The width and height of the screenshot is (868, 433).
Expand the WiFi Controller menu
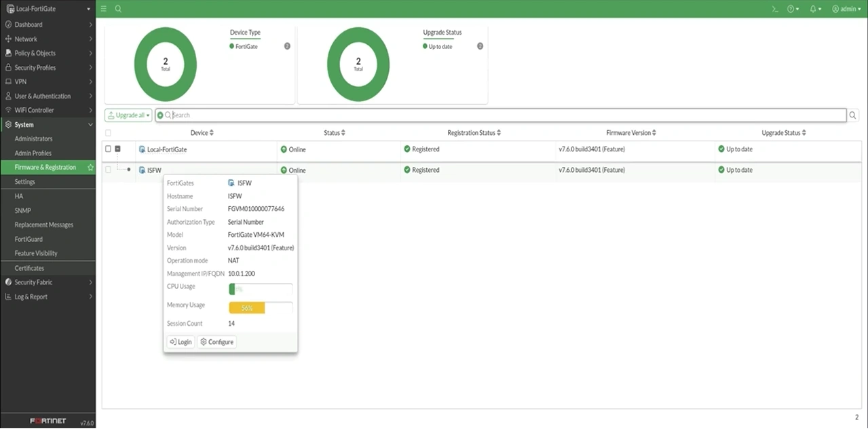point(48,110)
